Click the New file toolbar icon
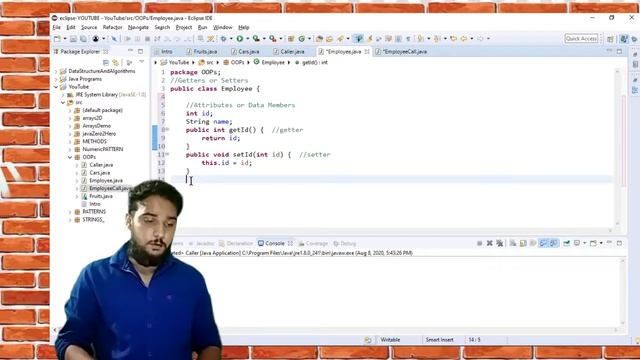The height and width of the screenshot is (360, 640). [57, 38]
